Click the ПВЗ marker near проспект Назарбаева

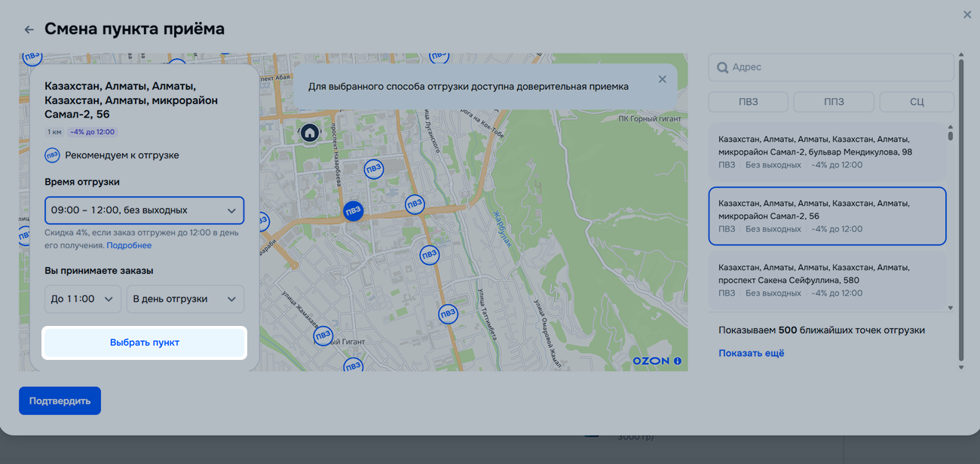click(373, 170)
